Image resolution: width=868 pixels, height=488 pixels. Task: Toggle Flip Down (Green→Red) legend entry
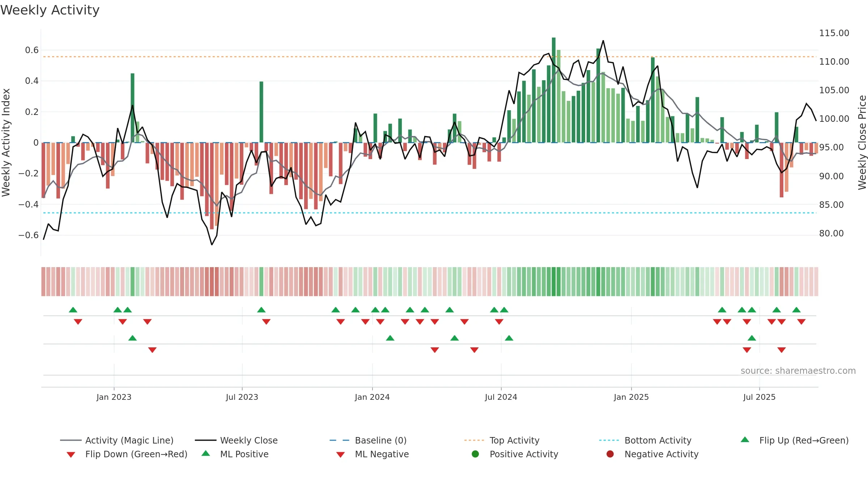point(127,454)
